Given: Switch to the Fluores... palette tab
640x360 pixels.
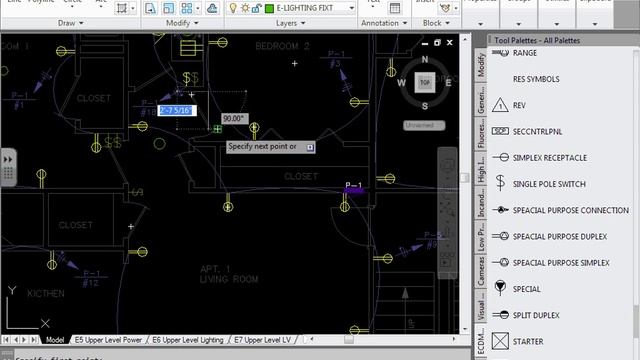Looking at the screenshot, I should click(481, 133).
